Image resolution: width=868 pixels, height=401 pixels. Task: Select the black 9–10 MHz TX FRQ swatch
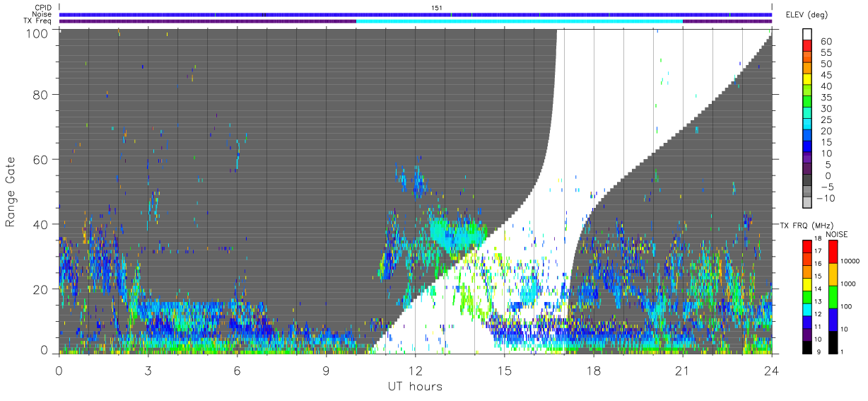[807, 347]
